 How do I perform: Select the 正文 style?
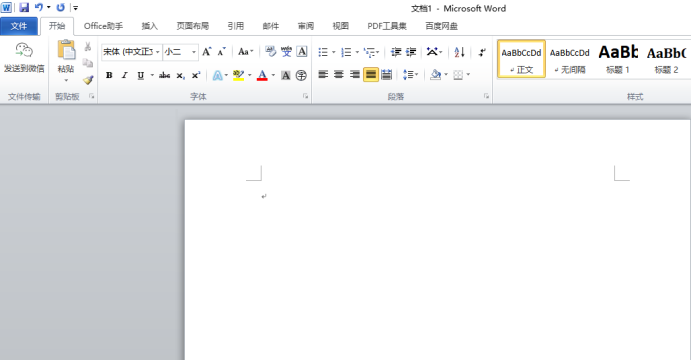[521, 59]
